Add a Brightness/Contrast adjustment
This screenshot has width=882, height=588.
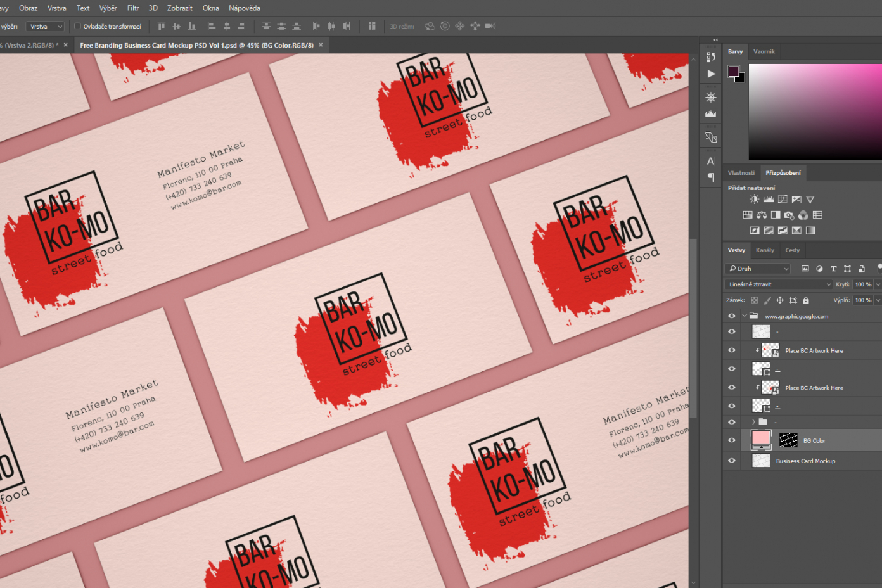[x=754, y=200]
